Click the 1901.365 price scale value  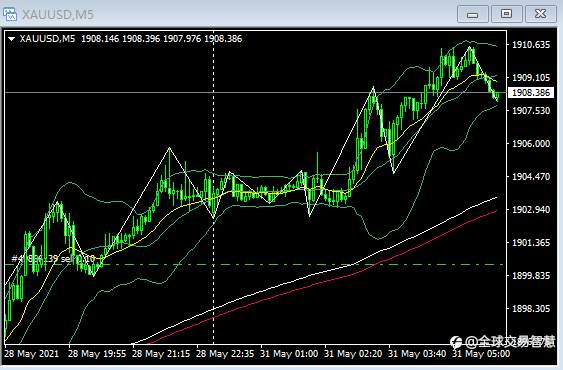tap(531, 243)
